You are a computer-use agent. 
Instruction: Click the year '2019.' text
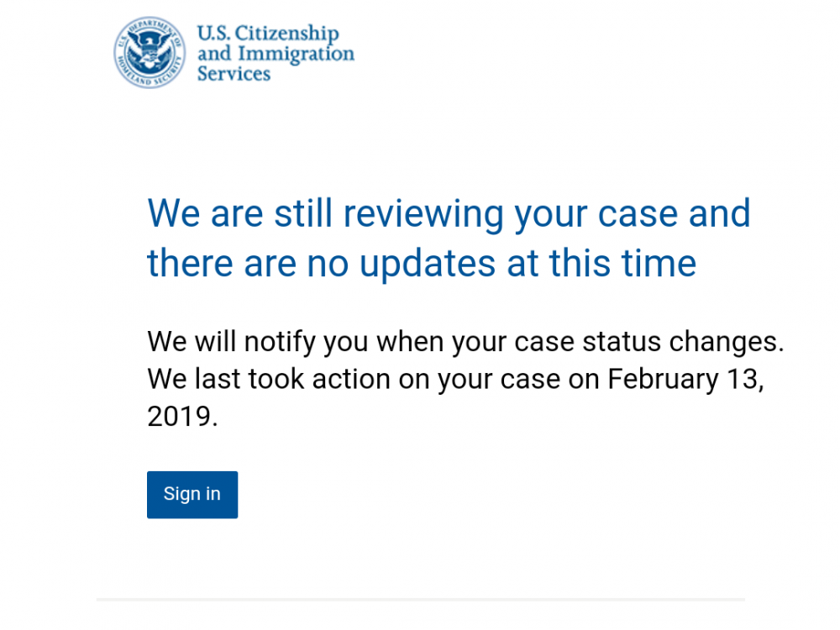coord(182,417)
